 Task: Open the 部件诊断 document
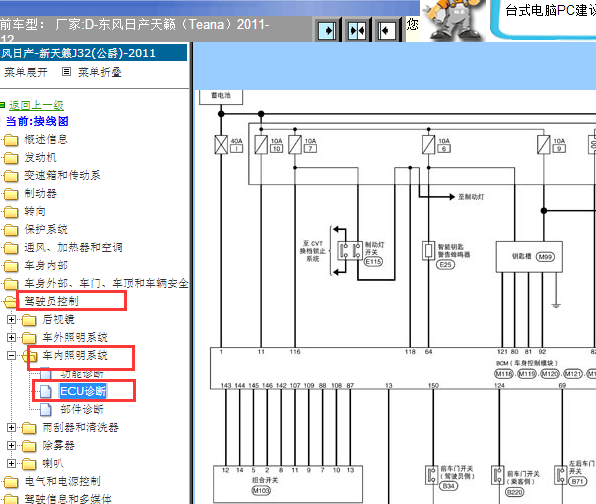pos(82,409)
